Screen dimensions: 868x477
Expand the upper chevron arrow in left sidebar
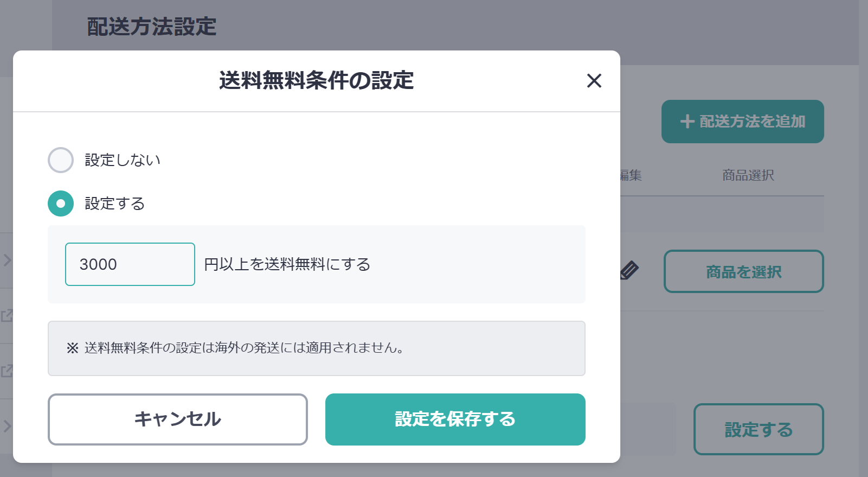pos(7,260)
